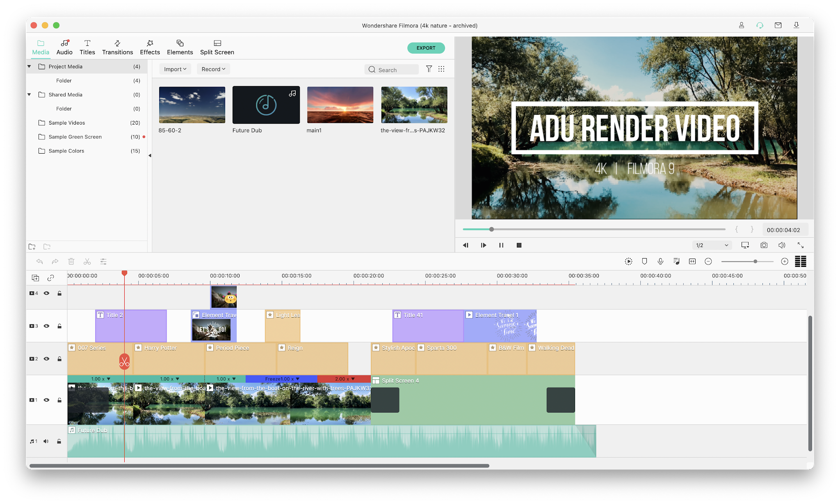Image resolution: width=840 pixels, height=504 pixels.
Task: Click the timeline zoom slider
Action: click(747, 261)
